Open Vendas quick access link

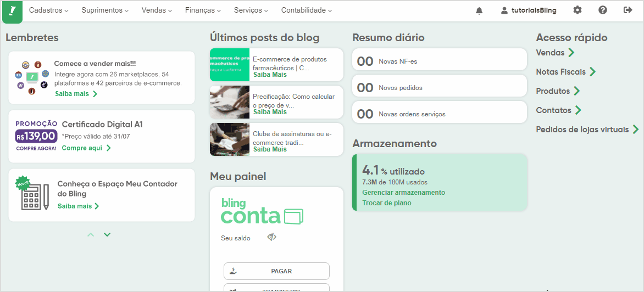point(556,53)
